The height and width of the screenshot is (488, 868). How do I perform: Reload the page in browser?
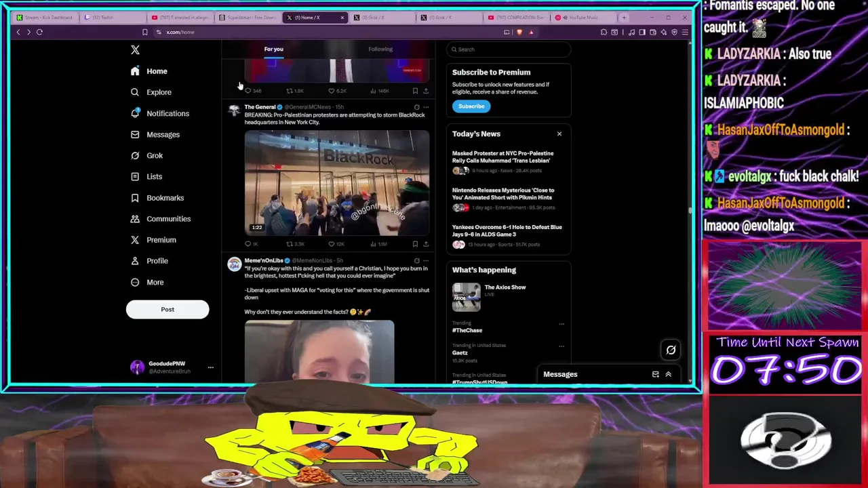39,32
